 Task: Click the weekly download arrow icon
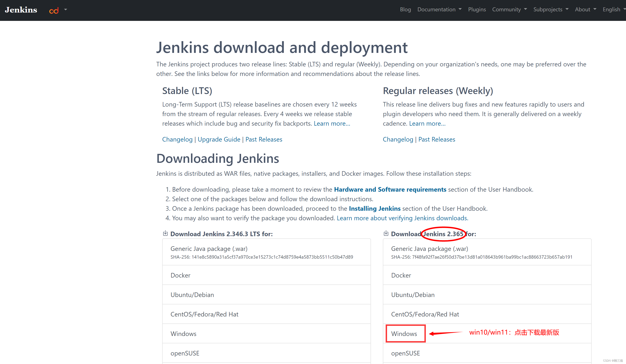coord(386,233)
